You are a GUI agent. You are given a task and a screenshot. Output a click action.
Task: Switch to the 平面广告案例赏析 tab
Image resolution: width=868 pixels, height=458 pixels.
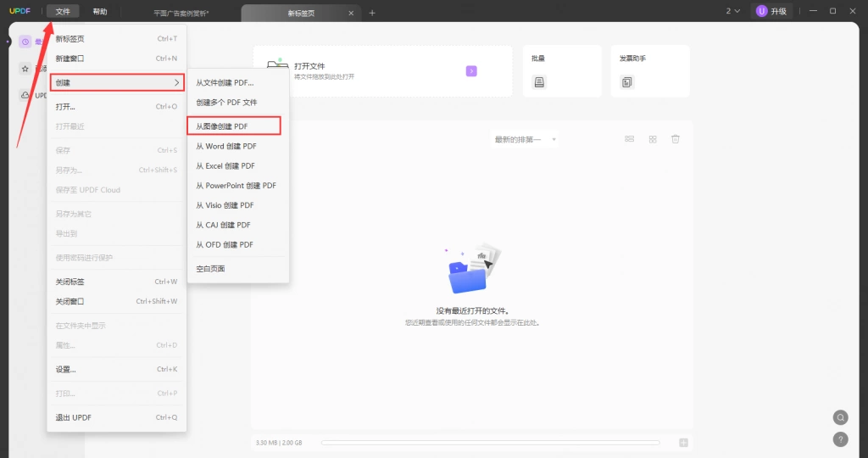181,13
